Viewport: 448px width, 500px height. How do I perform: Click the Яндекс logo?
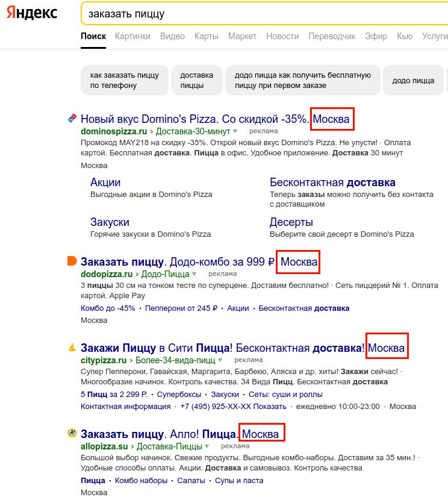coord(32,13)
